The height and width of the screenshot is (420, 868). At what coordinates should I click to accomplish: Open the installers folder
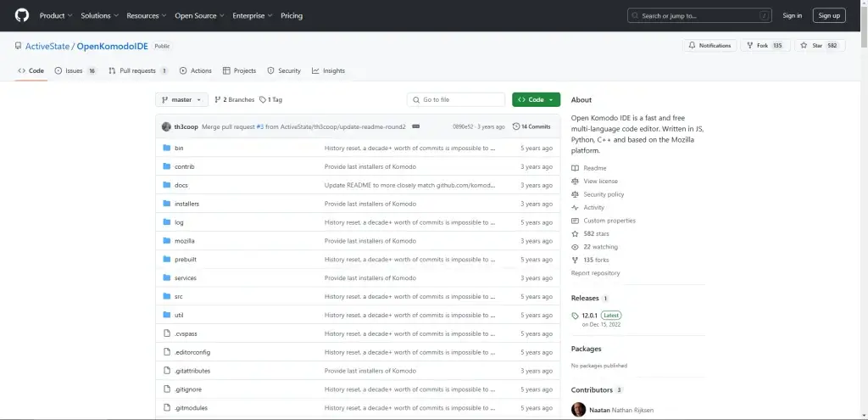point(186,204)
